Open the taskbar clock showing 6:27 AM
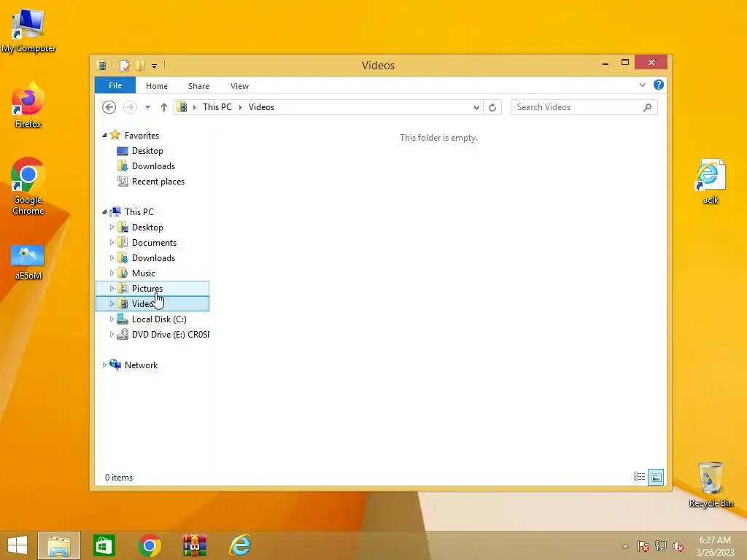 click(x=715, y=546)
